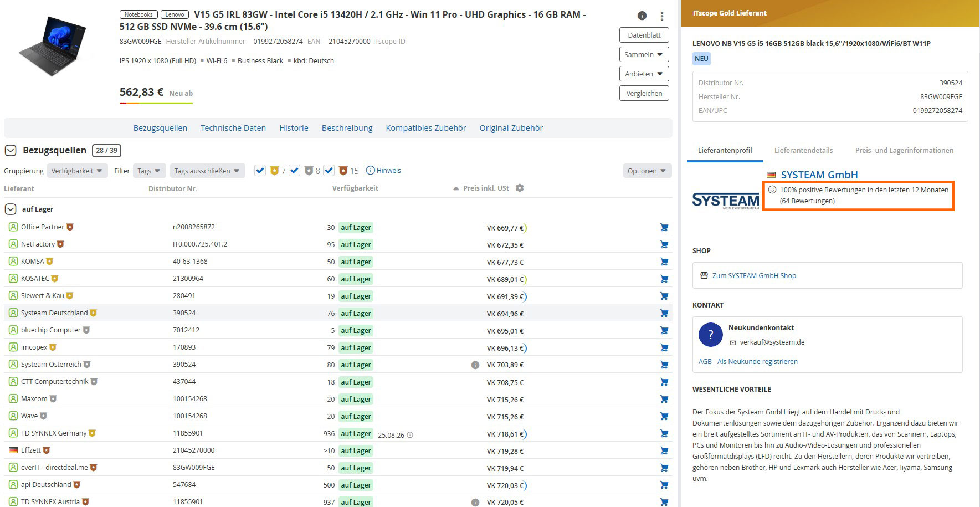Open Office Partner supplier profile icon
Viewport: 980px width, 507px height.
[x=13, y=227]
